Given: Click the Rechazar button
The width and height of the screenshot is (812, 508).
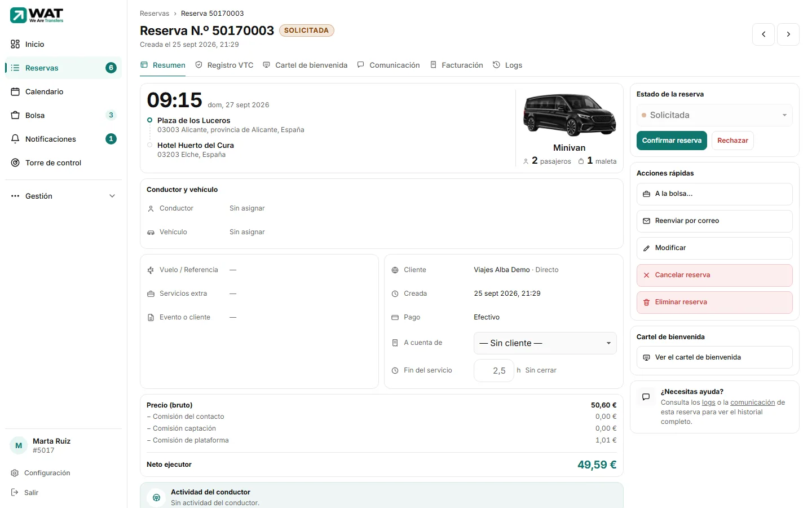Looking at the screenshot, I should point(732,141).
